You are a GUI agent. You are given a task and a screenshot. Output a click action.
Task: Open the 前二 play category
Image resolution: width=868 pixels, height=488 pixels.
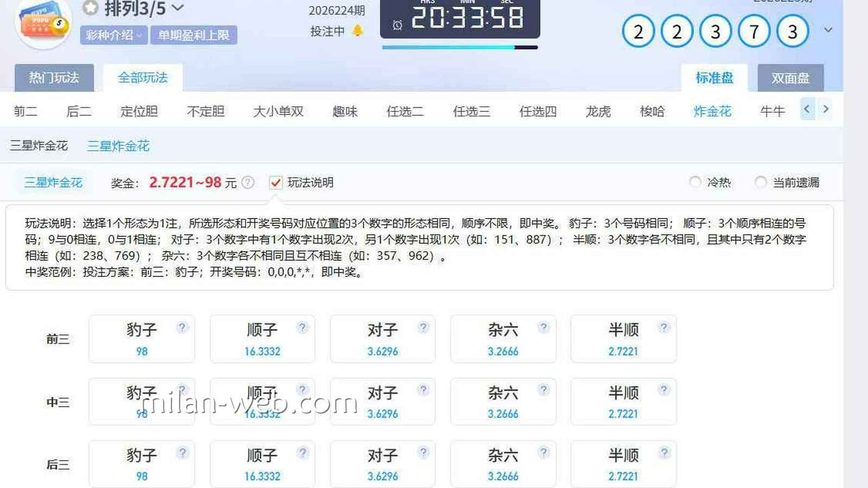click(25, 111)
